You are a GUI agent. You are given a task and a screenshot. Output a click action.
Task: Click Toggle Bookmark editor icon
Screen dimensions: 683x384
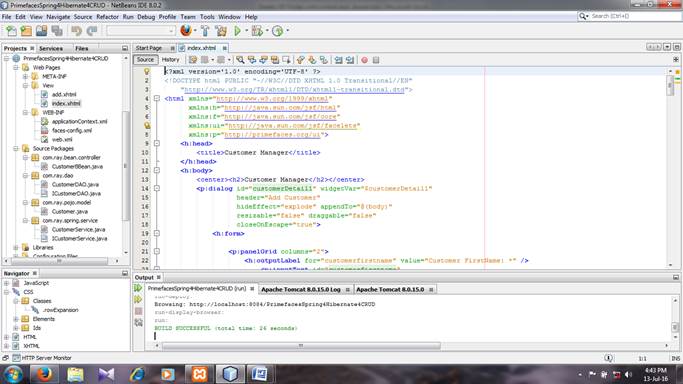[323, 60]
